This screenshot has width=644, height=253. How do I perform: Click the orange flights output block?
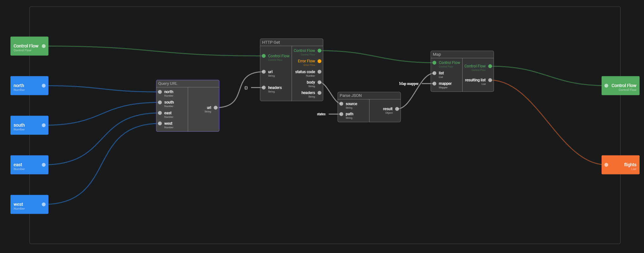tap(620, 165)
